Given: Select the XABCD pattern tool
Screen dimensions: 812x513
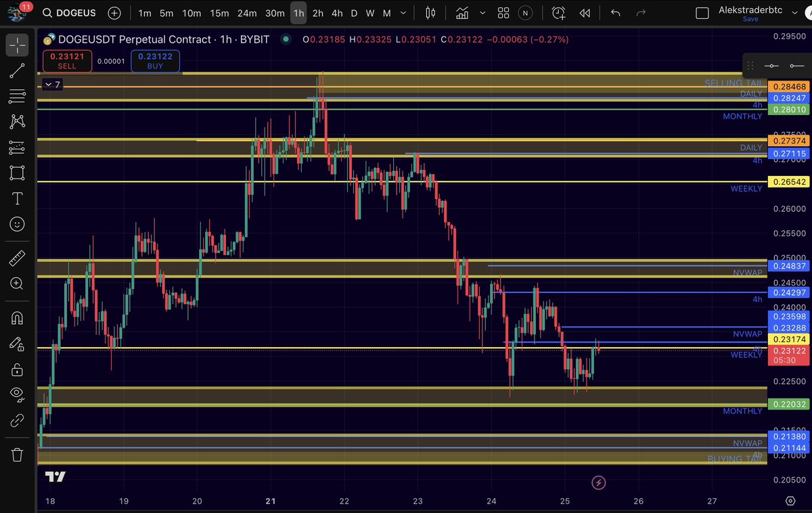Looking at the screenshot, I should 17,122.
